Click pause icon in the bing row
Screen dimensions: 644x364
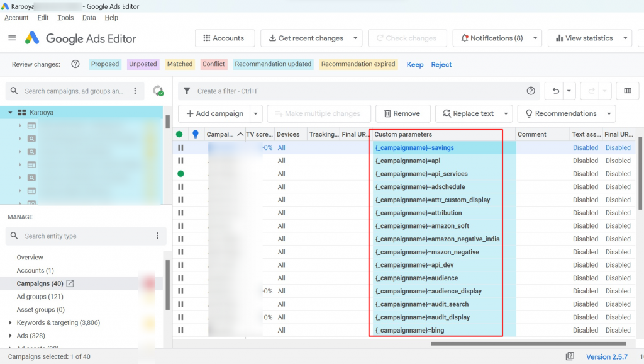tap(180, 330)
